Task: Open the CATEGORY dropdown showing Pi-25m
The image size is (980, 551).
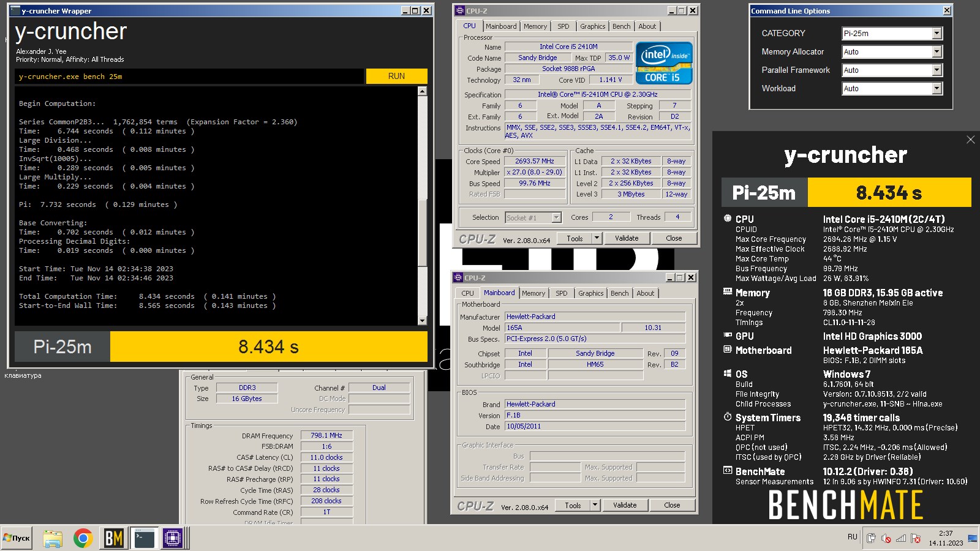Action: [x=937, y=34]
